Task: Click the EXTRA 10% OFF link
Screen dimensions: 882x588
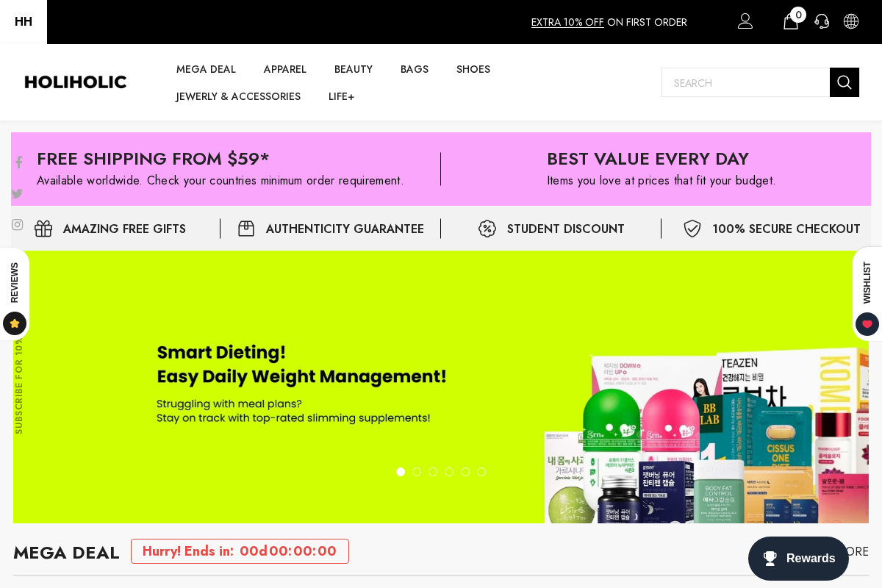Action: coord(567,22)
